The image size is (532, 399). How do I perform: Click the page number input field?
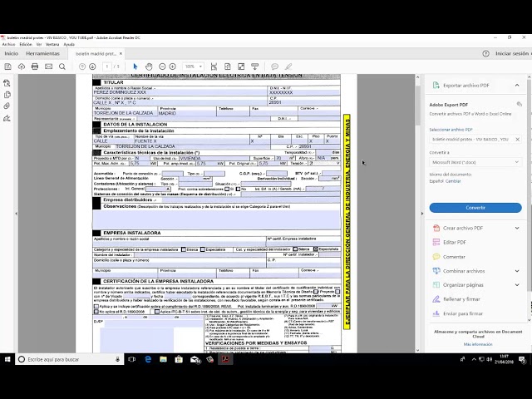[107, 66]
